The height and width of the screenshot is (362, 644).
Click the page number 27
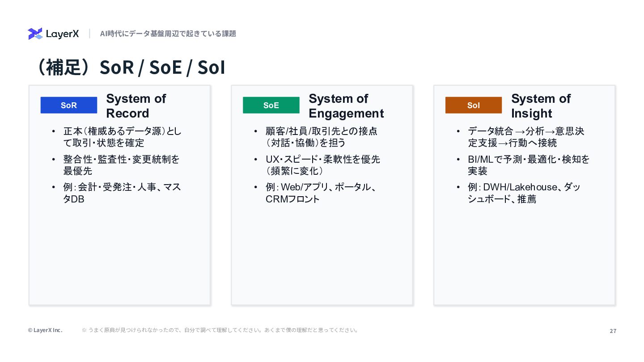click(x=613, y=331)
